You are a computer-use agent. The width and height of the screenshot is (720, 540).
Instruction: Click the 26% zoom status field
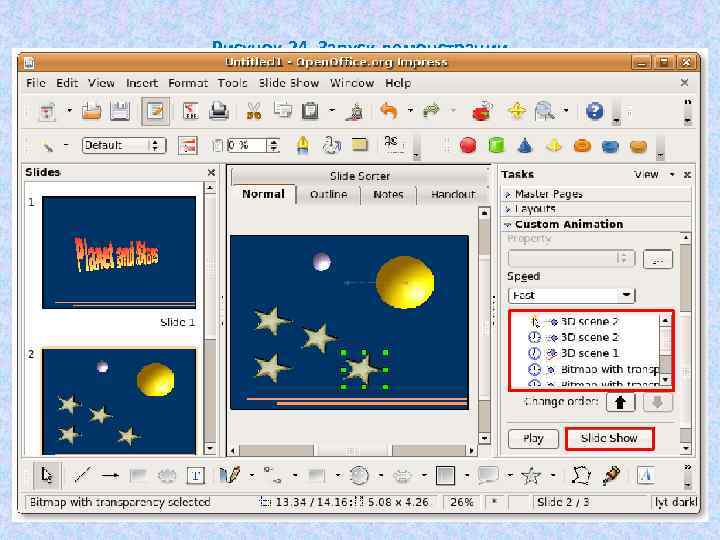[461, 502]
